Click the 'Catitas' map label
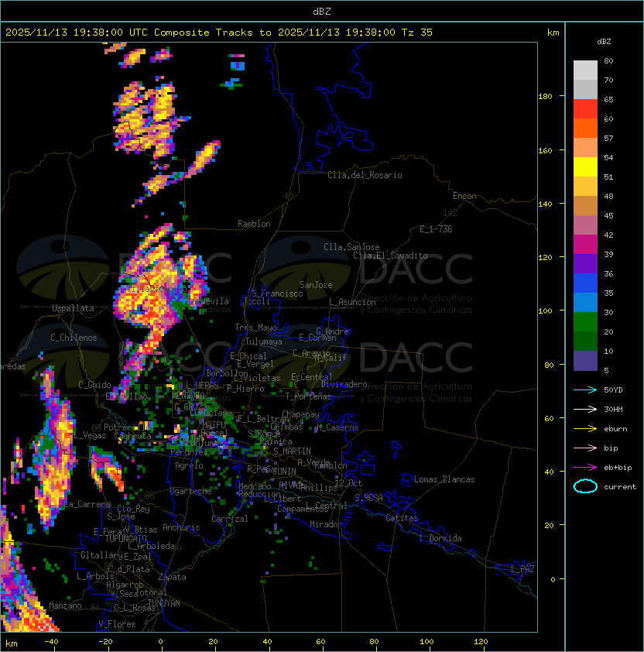 402,518
